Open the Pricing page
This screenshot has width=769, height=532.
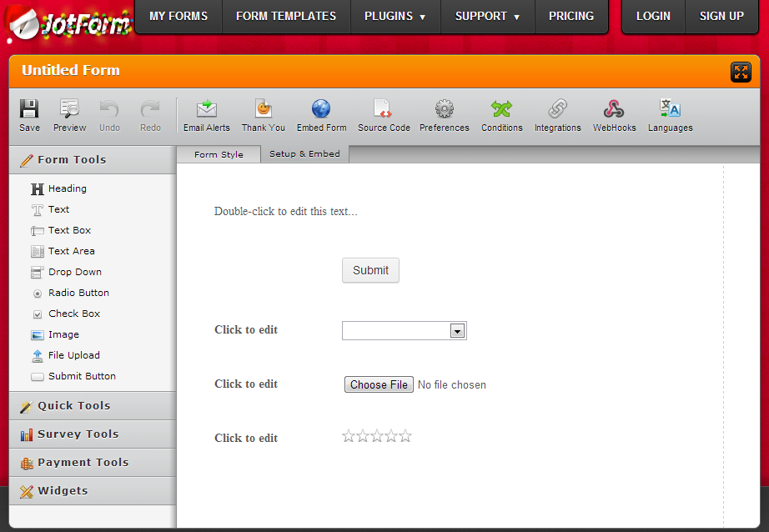tap(571, 16)
